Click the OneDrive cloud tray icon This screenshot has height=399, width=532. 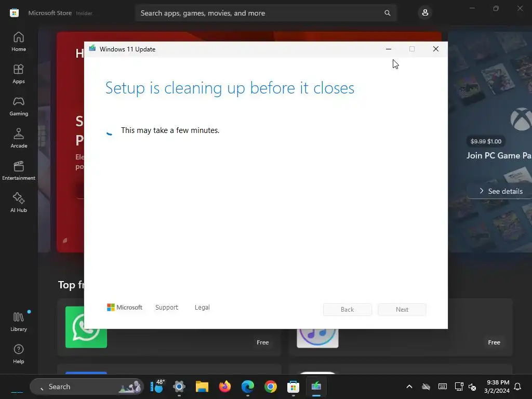coord(426,387)
